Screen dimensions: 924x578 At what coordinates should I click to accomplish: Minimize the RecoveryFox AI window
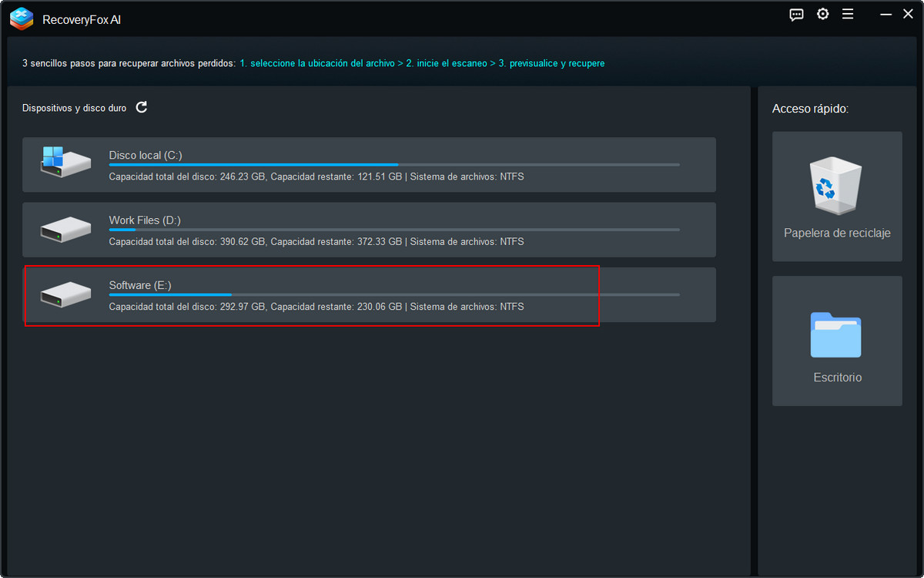[x=887, y=15]
